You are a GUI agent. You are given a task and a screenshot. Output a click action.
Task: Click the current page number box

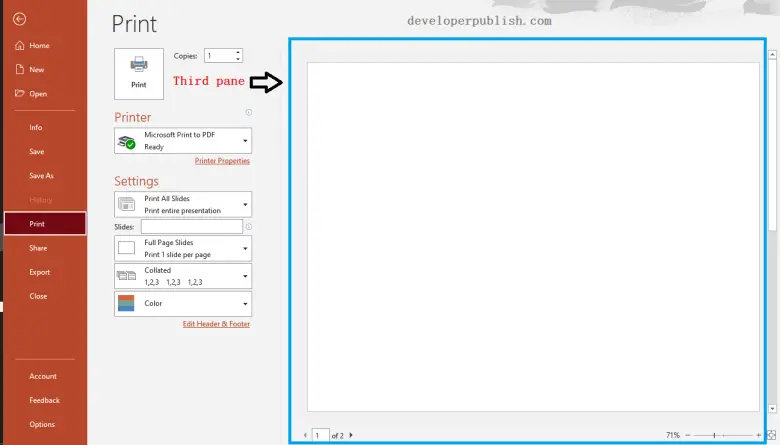coord(320,435)
